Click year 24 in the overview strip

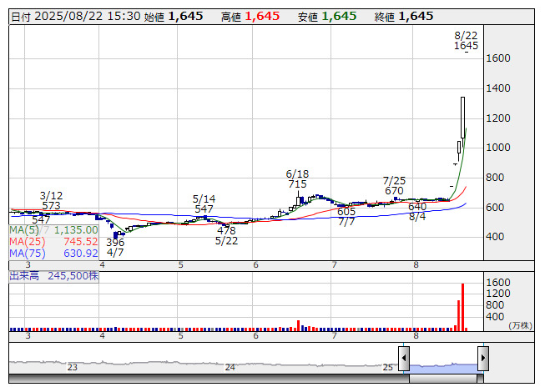pos(230,367)
